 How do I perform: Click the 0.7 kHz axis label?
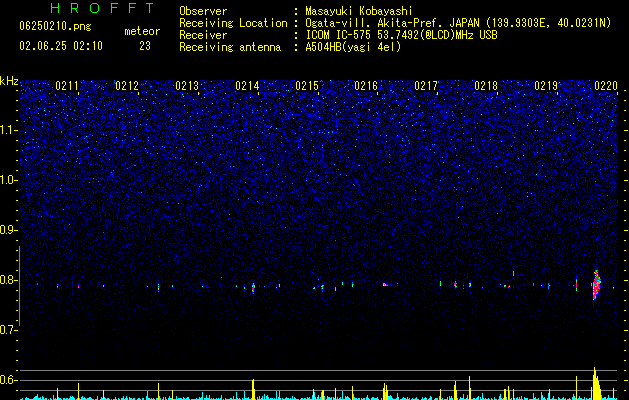tap(9, 330)
